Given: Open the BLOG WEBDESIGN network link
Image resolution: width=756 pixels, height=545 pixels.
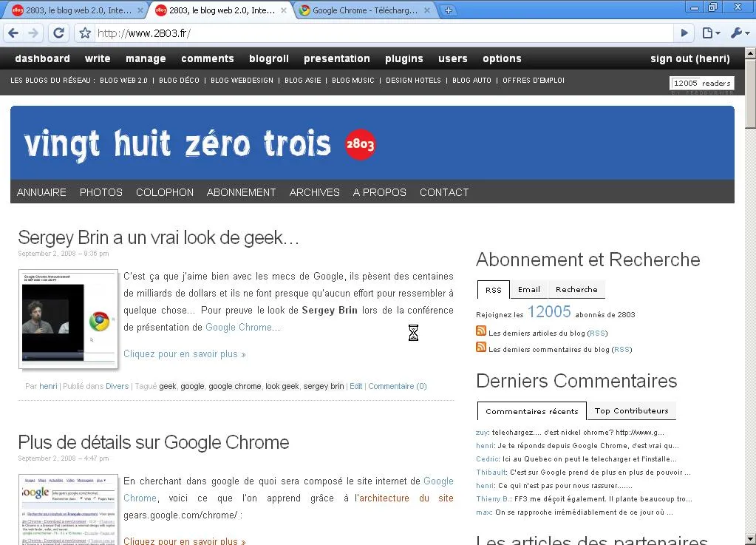Looking at the screenshot, I should coord(242,80).
